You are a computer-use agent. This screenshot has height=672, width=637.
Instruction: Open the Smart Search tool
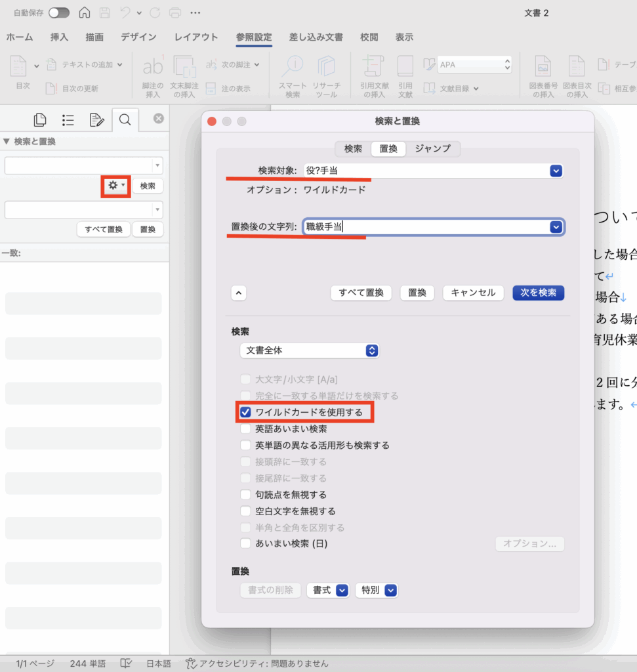tap(293, 75)
